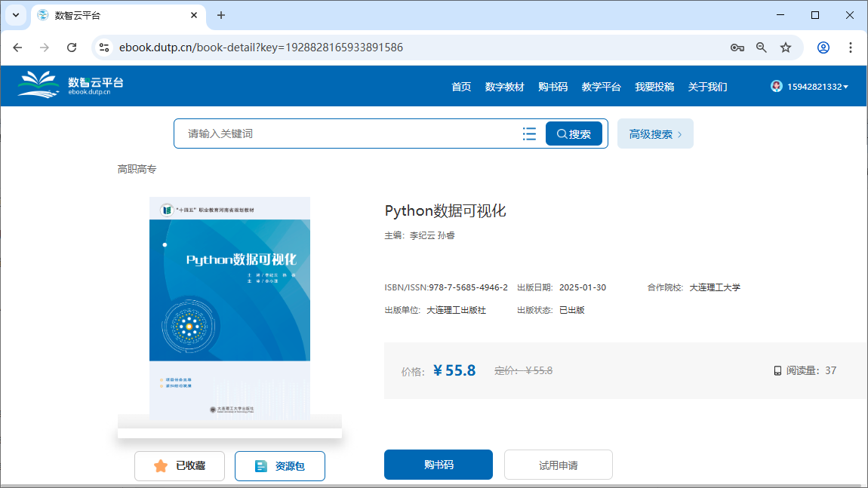This screenshot has height=488, width=868.
Task: Open the 资源包 resource pack
Action: tap(279, 466)
